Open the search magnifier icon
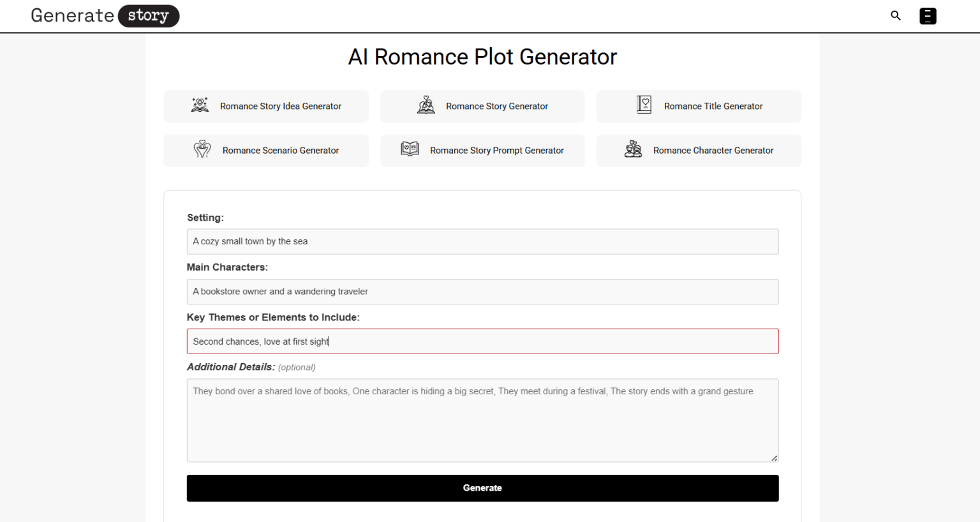This screenshot has width=980, height=522. click(x=895, y=15)
